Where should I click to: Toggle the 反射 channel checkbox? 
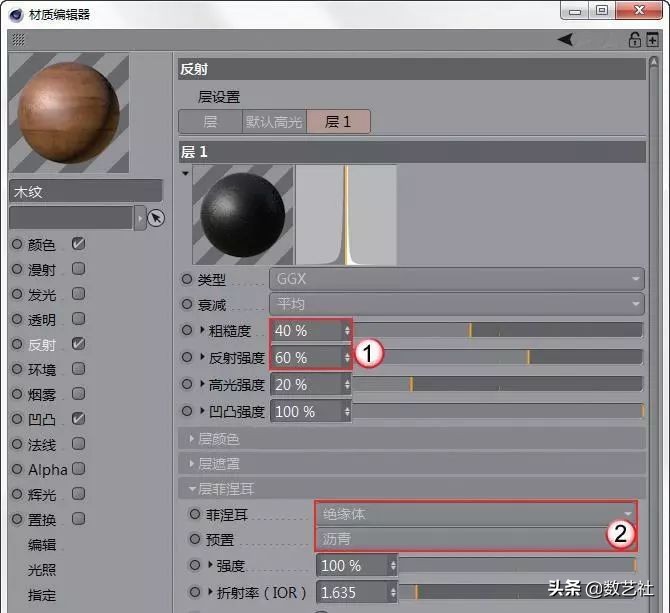[x=79, y=344]
